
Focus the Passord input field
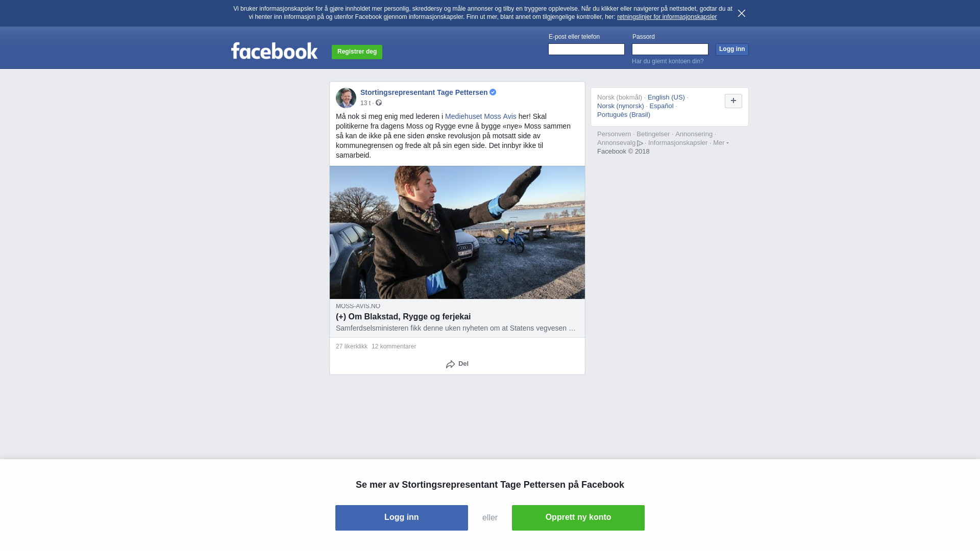pyautogui.click(x=670, y=49)
